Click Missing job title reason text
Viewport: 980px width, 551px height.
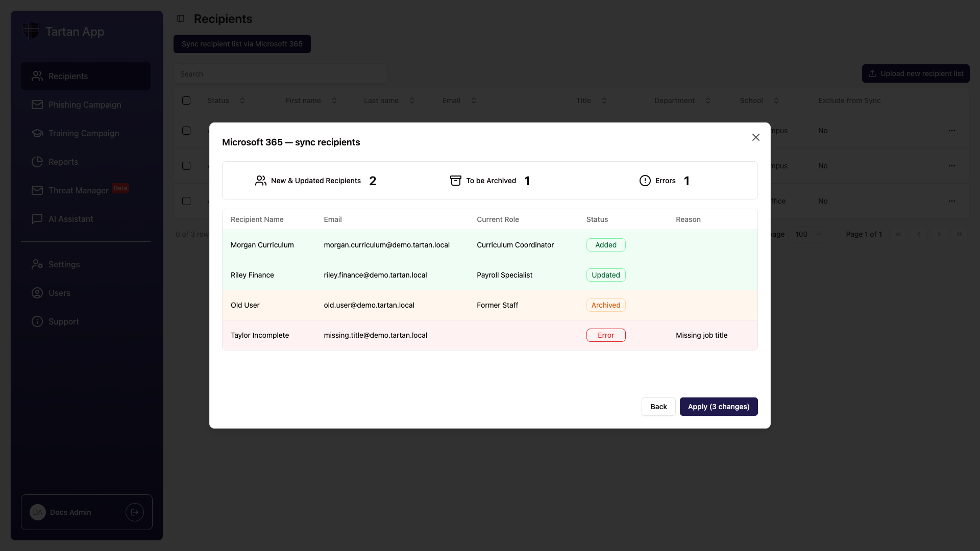(702, 335)
